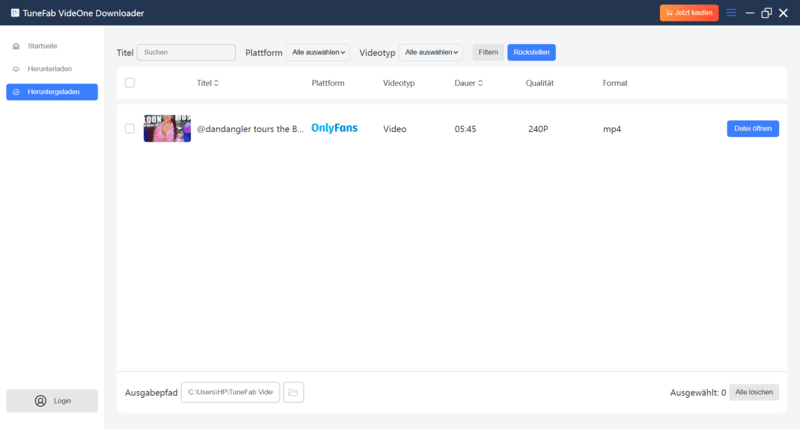Restore down the TuneFab window

tap(766, 13)
